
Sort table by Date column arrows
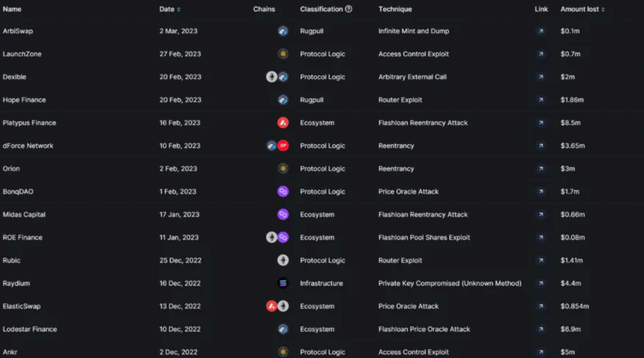tap(179, 9)
